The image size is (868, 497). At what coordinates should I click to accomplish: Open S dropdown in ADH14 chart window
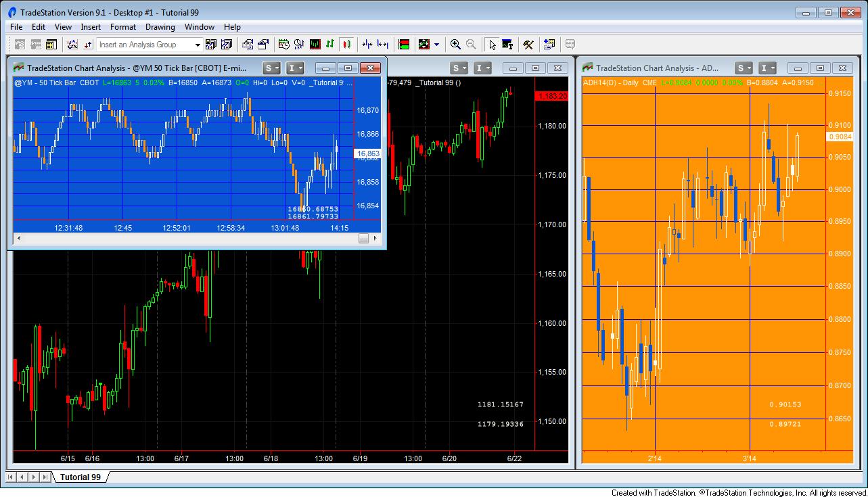[744, 68]
